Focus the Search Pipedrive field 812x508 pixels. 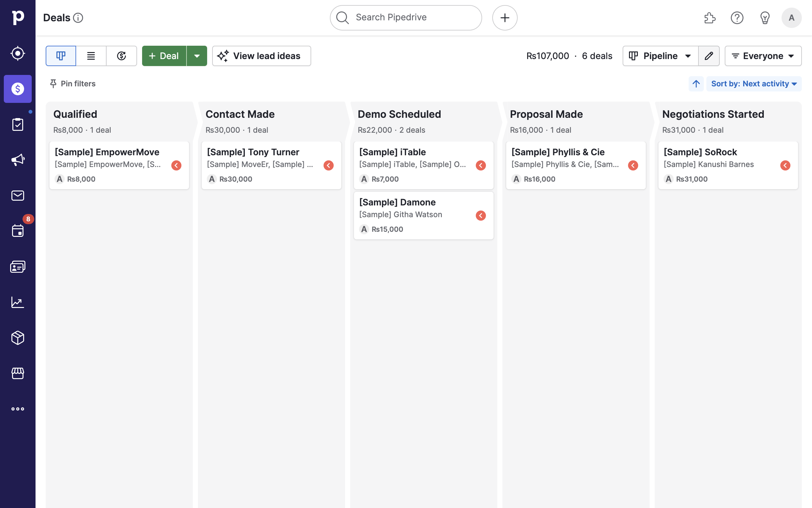[x=406, y=18]
